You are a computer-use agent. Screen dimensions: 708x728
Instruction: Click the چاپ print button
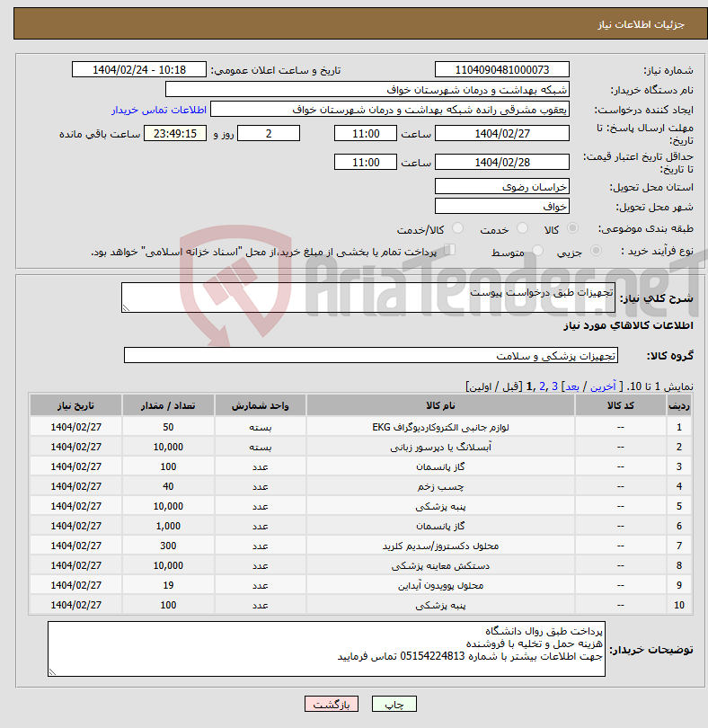point(394,704)
